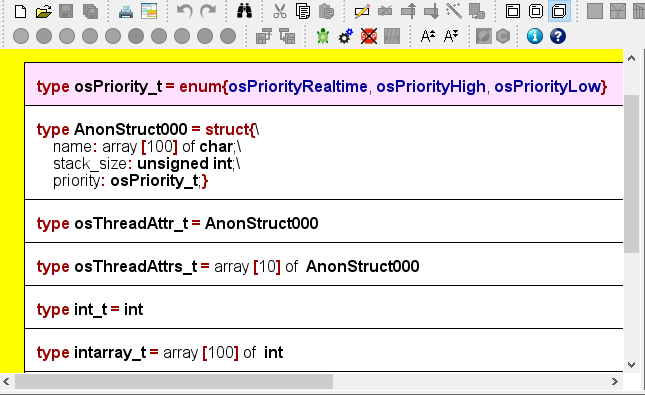645x395 pixels.
Task: Open Help with the blue question mark icon
Action: coord(558,37)
